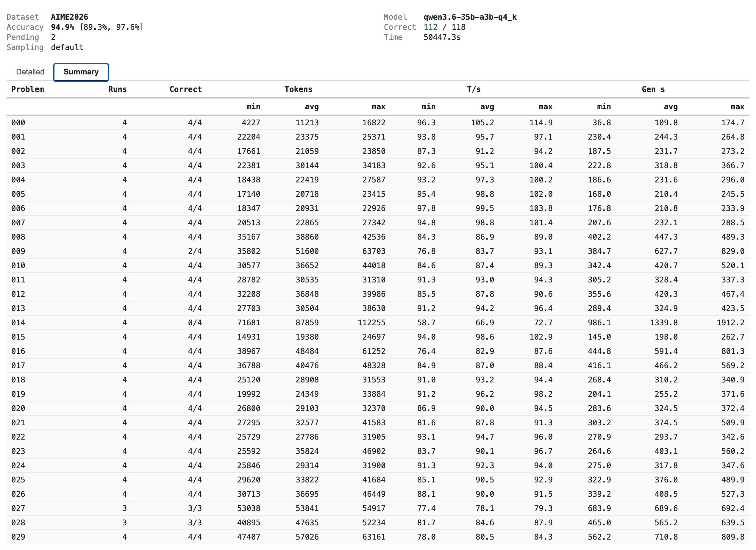Select problem row 014 with 0/4 correct

(x=378, y=323)
